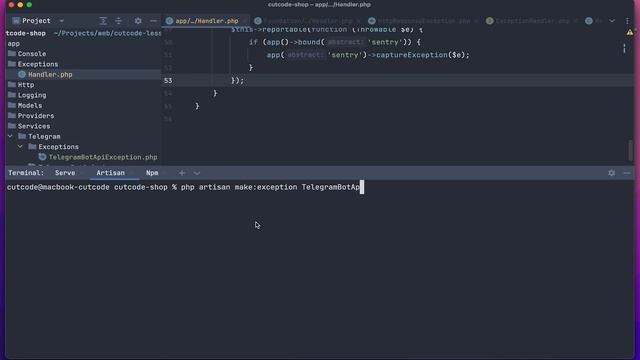
Task: Click the 'sentry' bound check line
Action: 335,42
